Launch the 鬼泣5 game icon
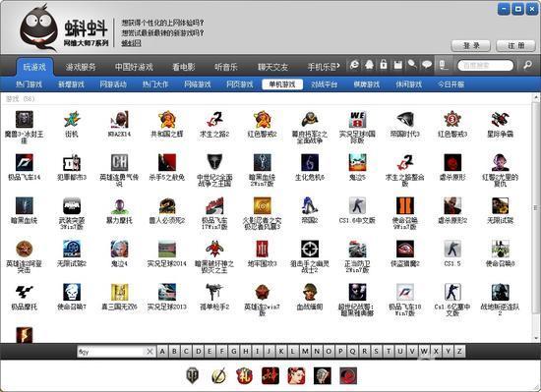This screenshot has height=392, width=541. [x=357, y=162]
